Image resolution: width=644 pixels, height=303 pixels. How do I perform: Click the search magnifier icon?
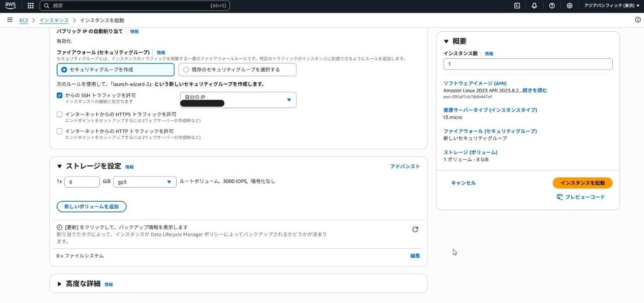pyautogui.click(x=46, y=6)
